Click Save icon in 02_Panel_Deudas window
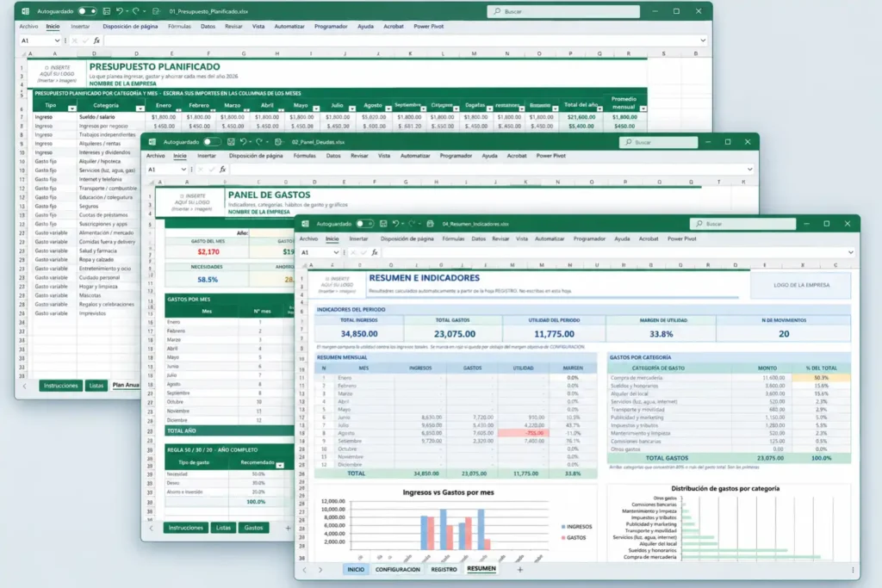882x588 pixels. [x=231, y=142]
